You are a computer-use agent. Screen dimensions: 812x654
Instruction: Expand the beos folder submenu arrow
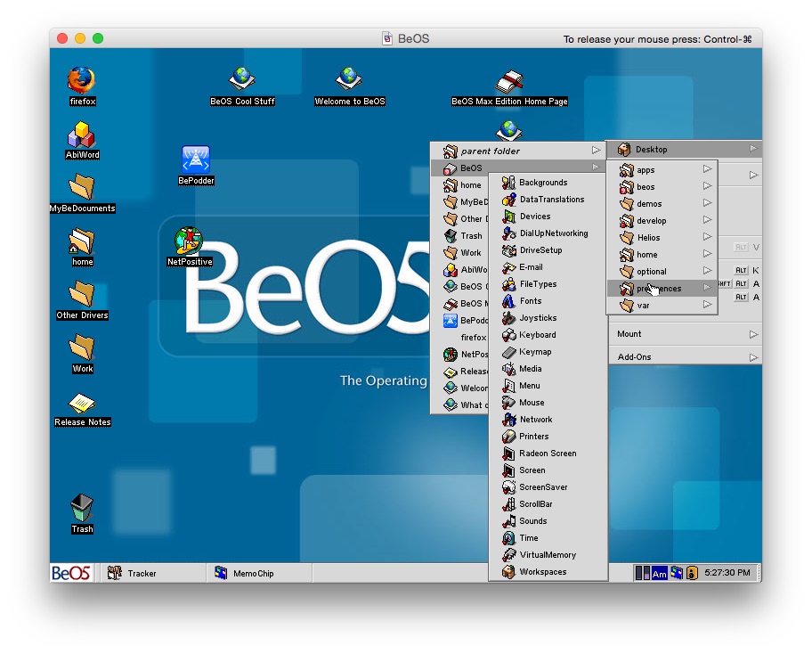coord(708,186)
